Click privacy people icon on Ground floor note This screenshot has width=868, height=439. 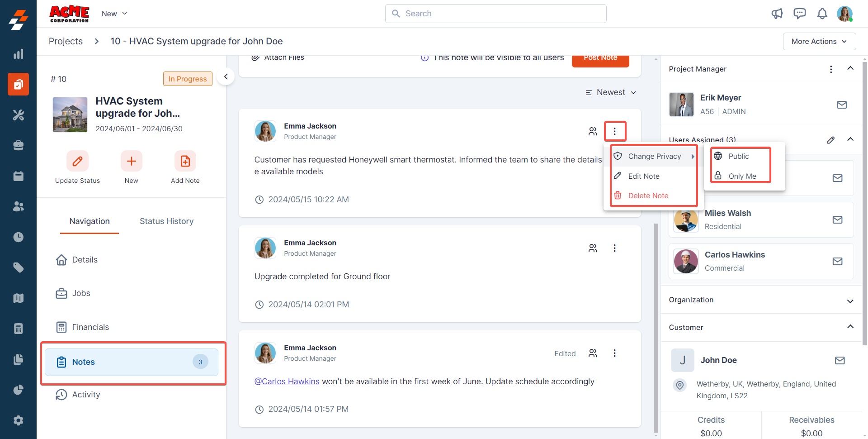[x=593, y=248]
